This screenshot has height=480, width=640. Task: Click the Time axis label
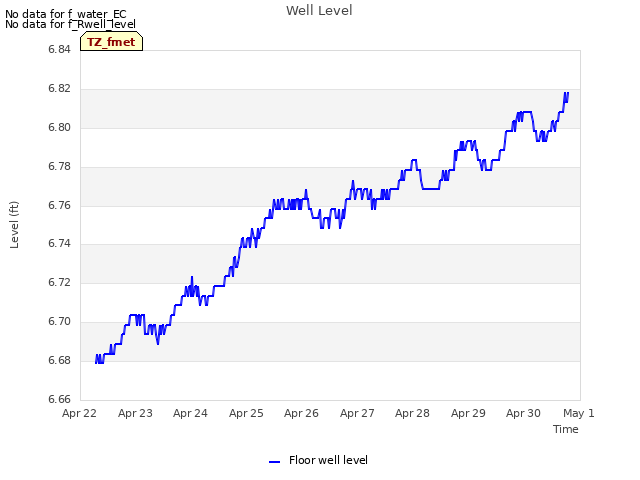click(x=565, y=429)
